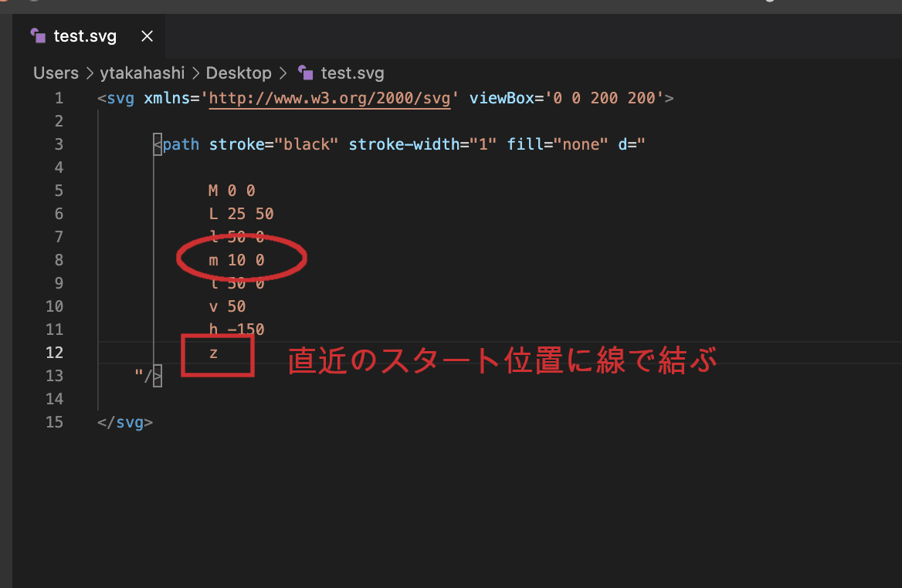902x588 pixels.
Task: Click the SVG file icon in tab
Action: [x=38, y=35]
